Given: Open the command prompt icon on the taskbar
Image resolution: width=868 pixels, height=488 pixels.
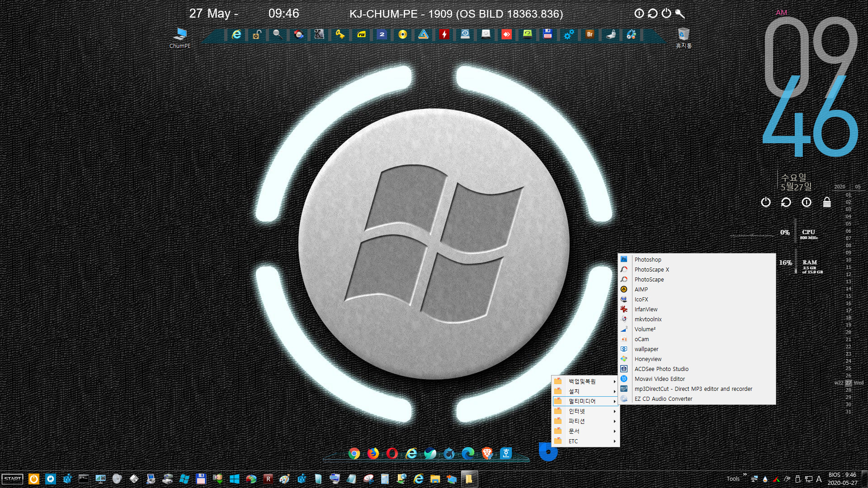Looking at the screenshot, I should coord(84,479).
